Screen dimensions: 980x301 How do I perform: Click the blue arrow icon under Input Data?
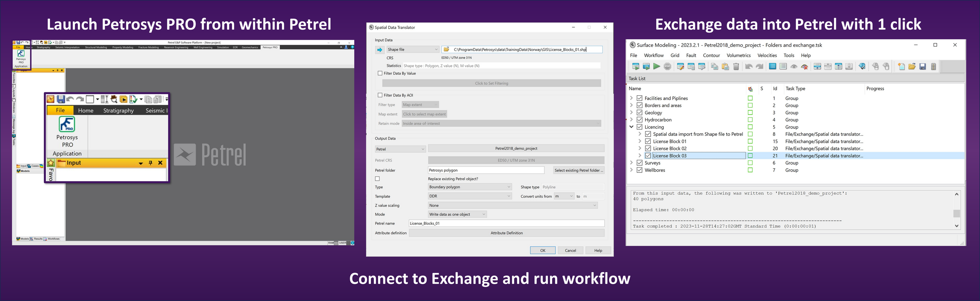pyautogui.click(x=379, y=50)
